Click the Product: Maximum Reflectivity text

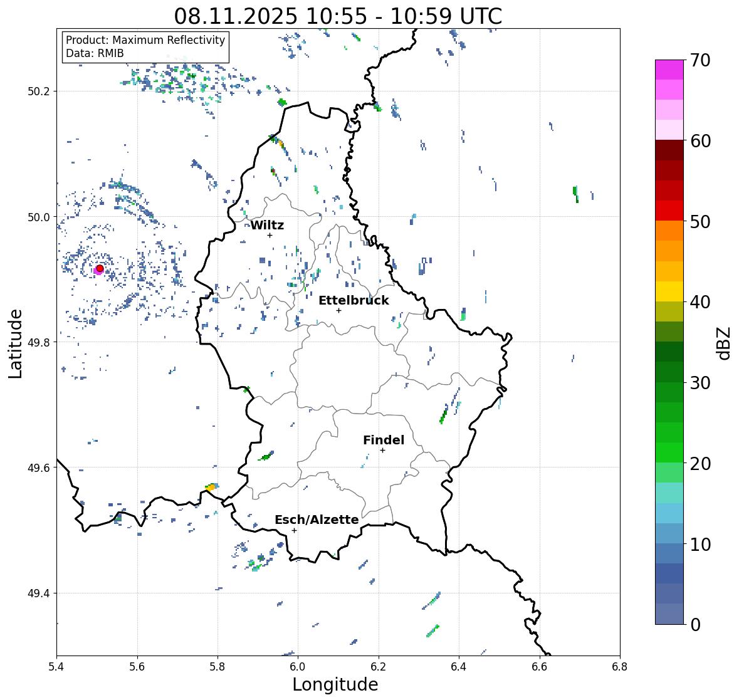[145, 40]
